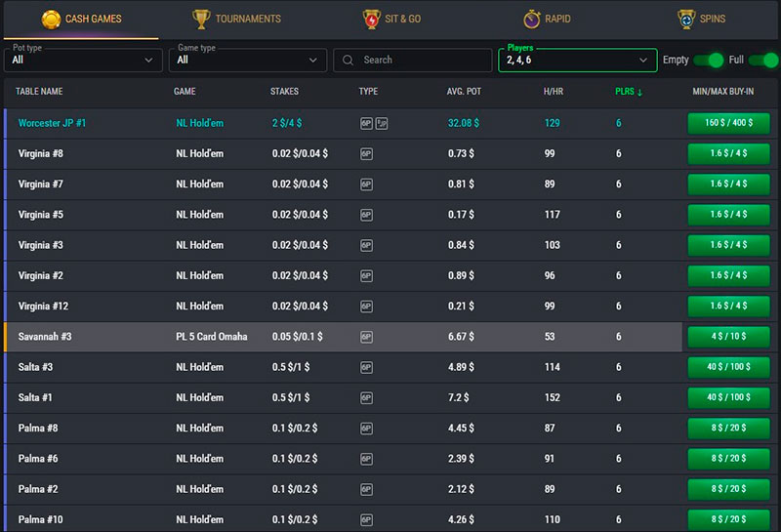Select the Virginia #12 table name
Viewport: 781px width, 532px height.
pyautogui.click(x=43, y=307)
